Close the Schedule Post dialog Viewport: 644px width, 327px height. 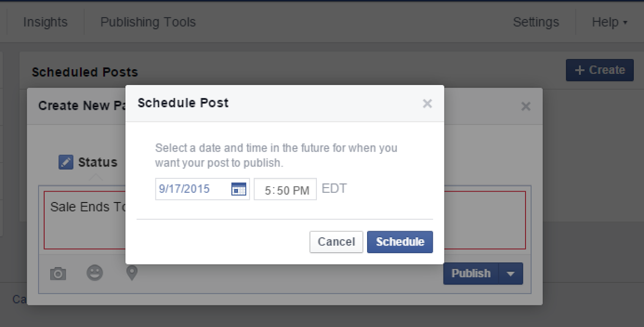coord(427,104)
